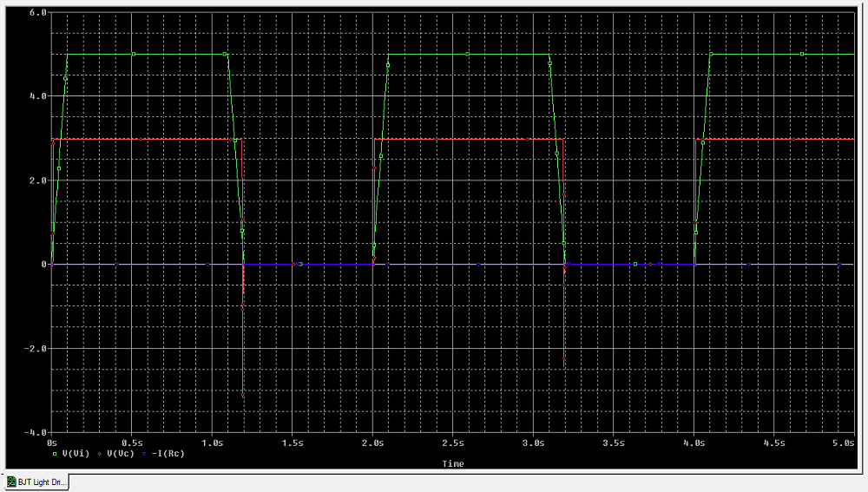Click the 3.5s x-axis label
The height and width of the screenshot is (492, 868).
pyautogui.click(x=614, y=443)
